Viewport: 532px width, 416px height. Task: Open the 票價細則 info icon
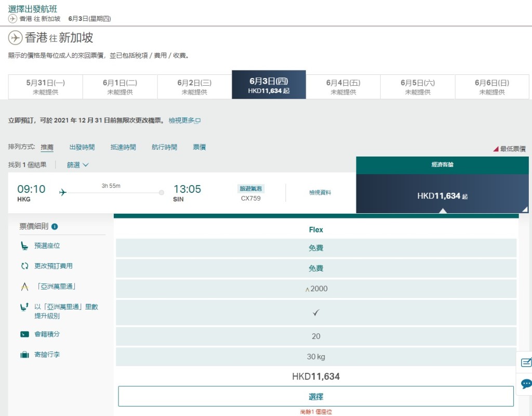click(x=54, y=227)
